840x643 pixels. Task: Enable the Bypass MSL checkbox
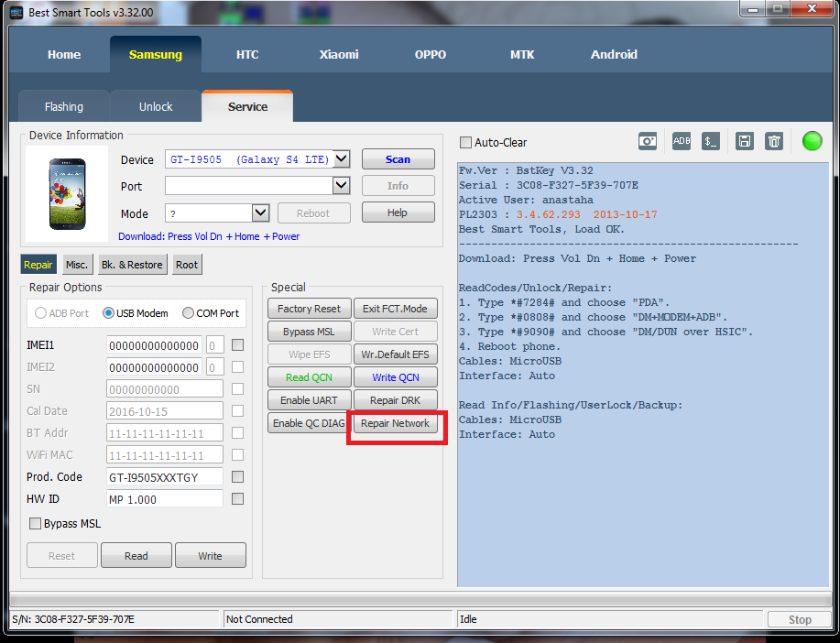click(36, 524)
